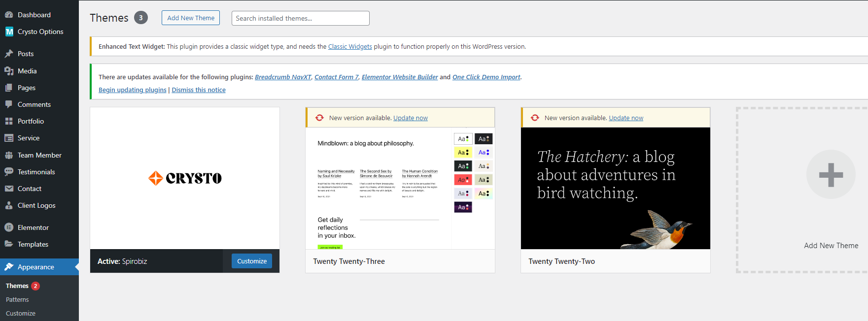
Task: Follow the Classic Widgets plugin link
Action: 350,47
